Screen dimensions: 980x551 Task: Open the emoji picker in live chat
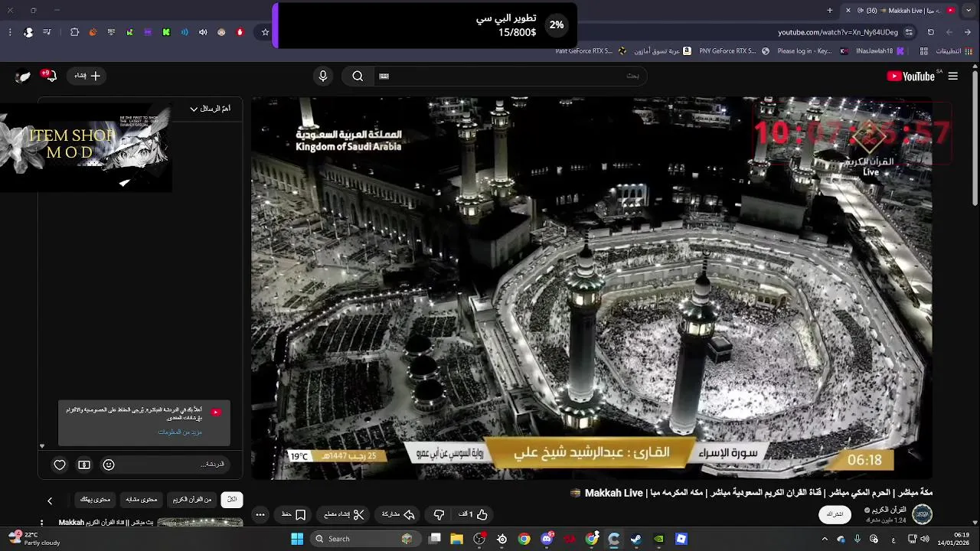109,465
